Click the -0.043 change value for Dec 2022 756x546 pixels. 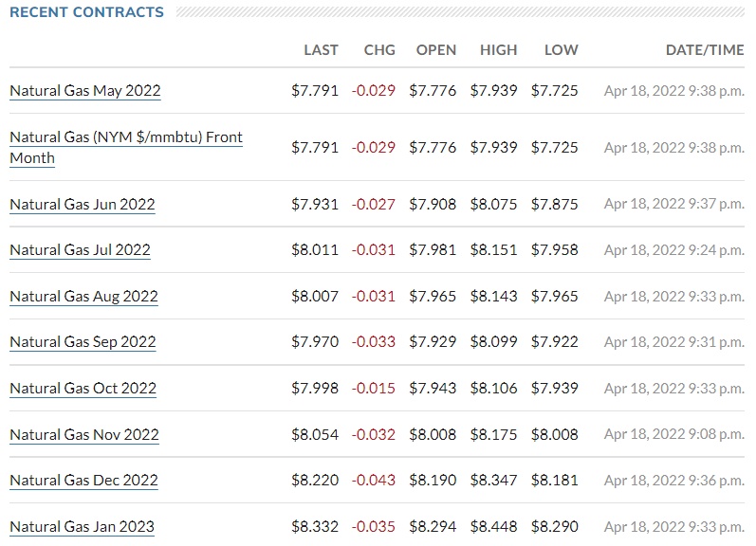coord(376,481)
